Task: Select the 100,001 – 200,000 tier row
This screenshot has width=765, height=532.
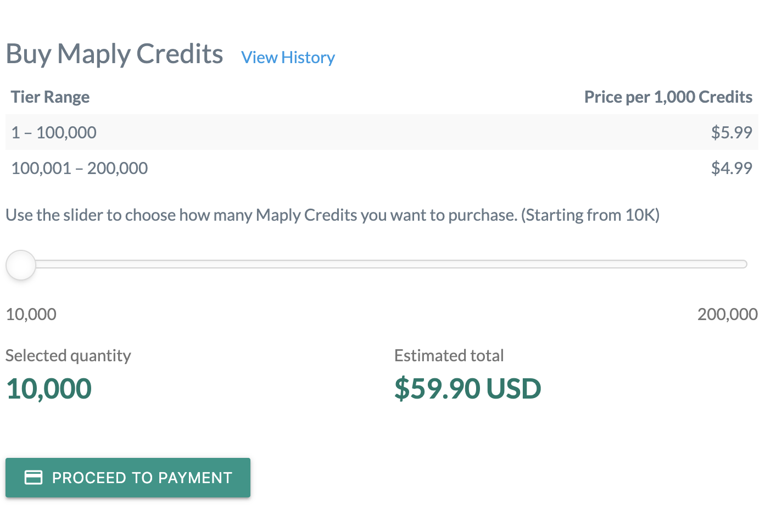Action: pos(80,168)
